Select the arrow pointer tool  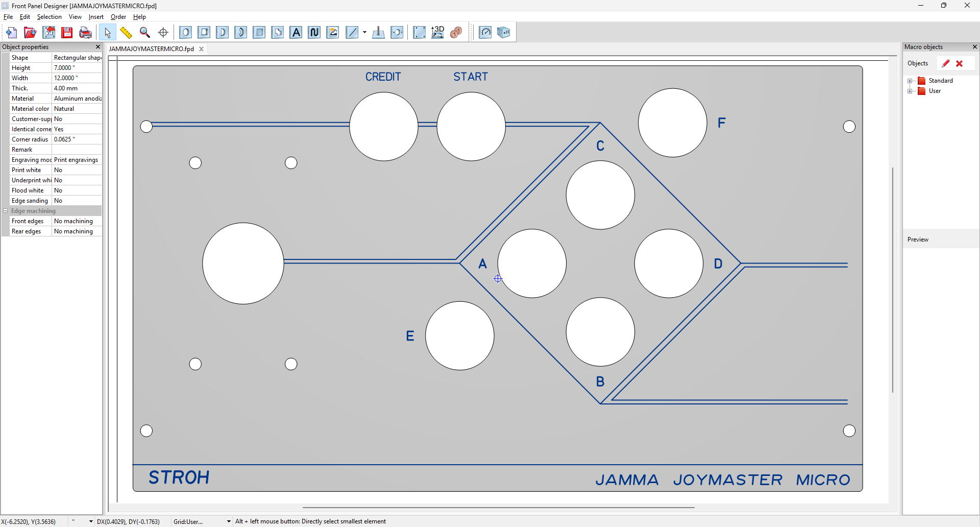(x=107, y=33)
